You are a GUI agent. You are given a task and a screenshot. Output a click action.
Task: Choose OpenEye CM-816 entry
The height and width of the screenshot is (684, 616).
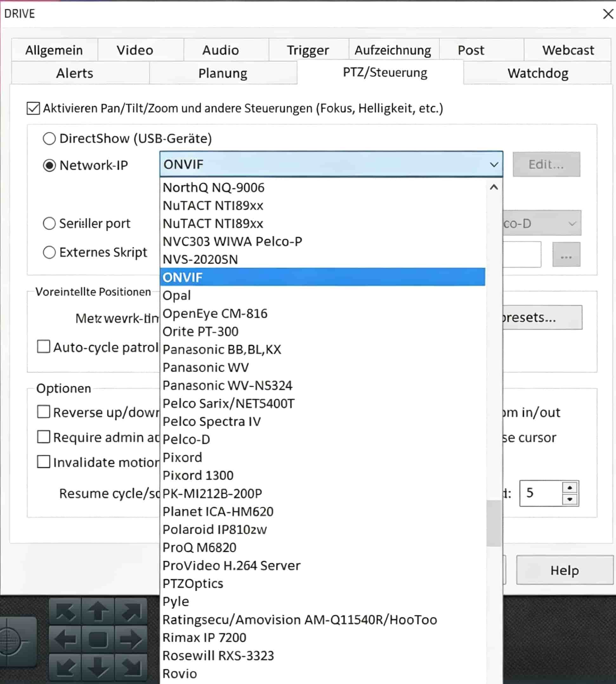323,314
